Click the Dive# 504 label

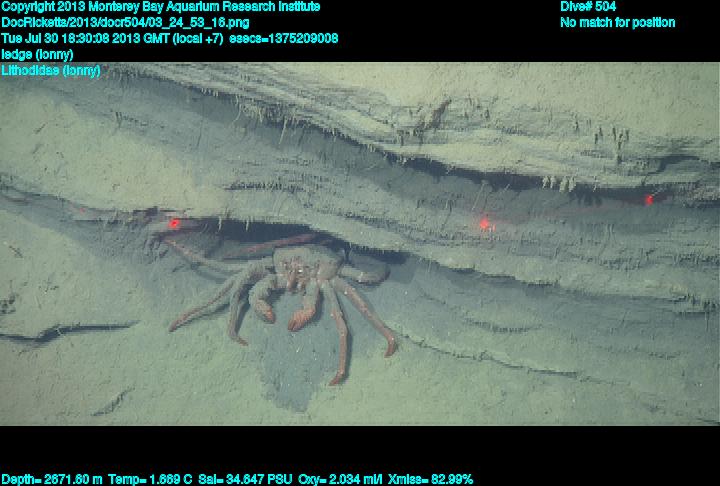pos(588,7)
